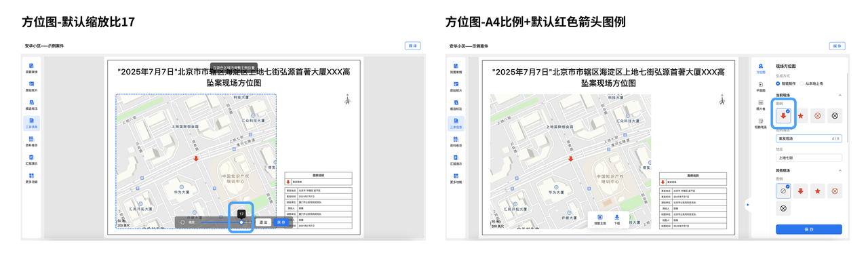Image resolution: width=868 pixels, height=255 pixels.
Task: Select the red circled-X legend under 当前现场
Action: coord(817,116)
